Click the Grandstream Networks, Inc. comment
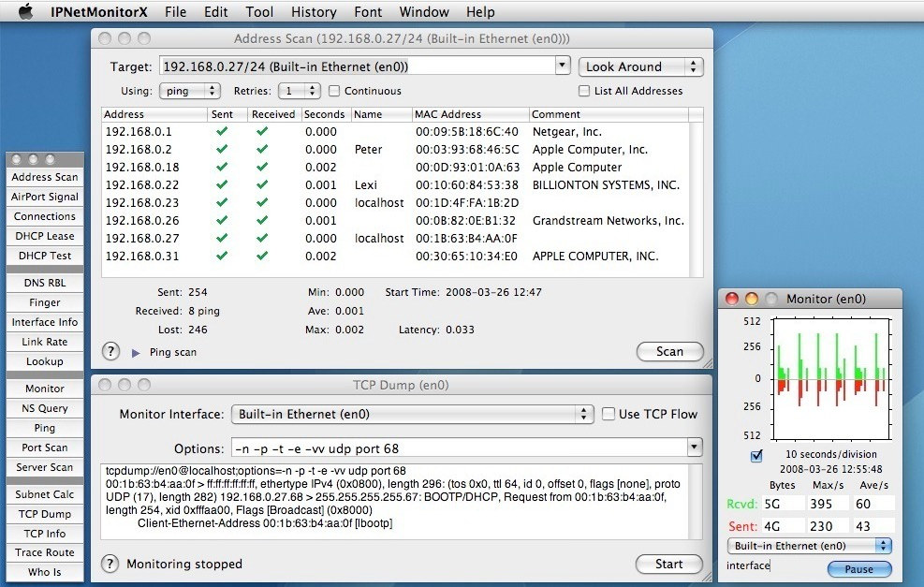This screenshot has height=587, width=924. [x=609, y=221]
